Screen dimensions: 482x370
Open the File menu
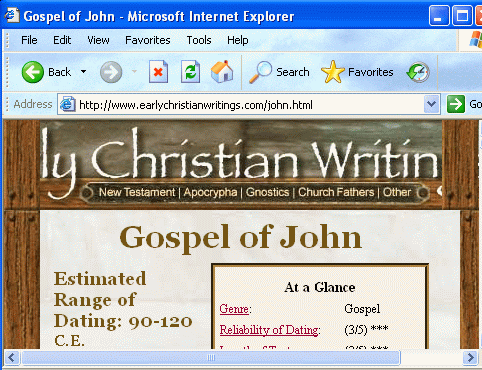(29, 40)
